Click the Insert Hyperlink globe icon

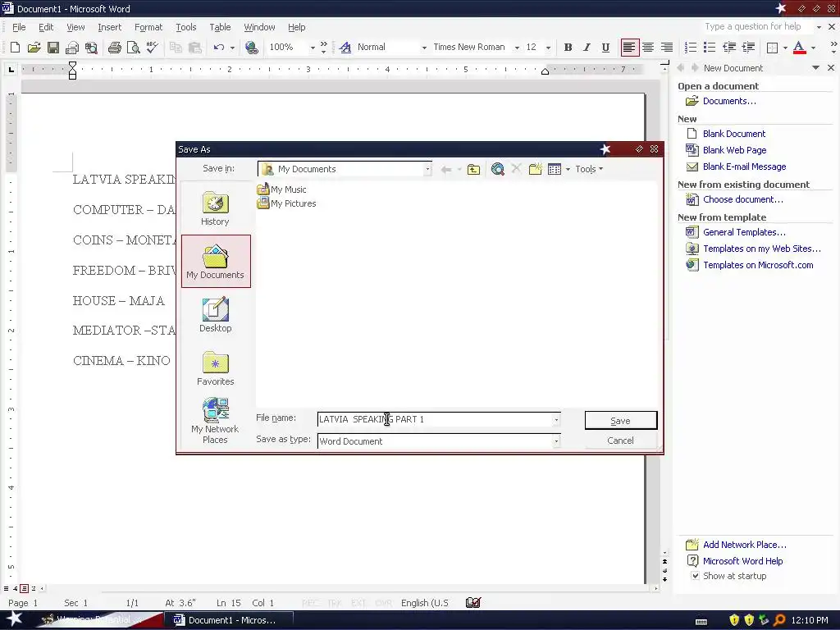[x=251, y=48]
